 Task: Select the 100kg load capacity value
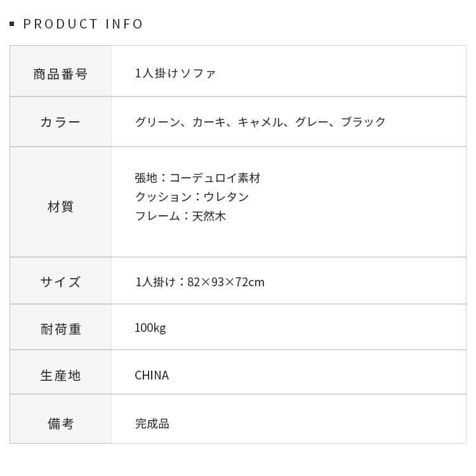[150, 327]
